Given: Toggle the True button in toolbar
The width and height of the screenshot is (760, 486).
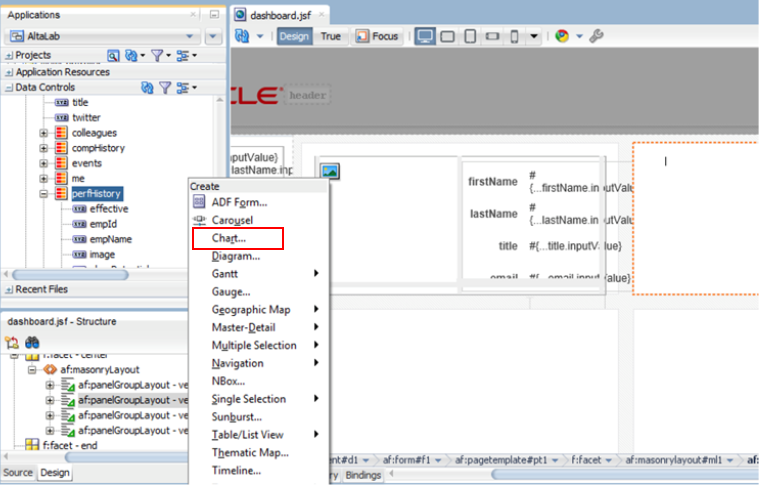Looking at the screenshot, I should pos(331,36).
